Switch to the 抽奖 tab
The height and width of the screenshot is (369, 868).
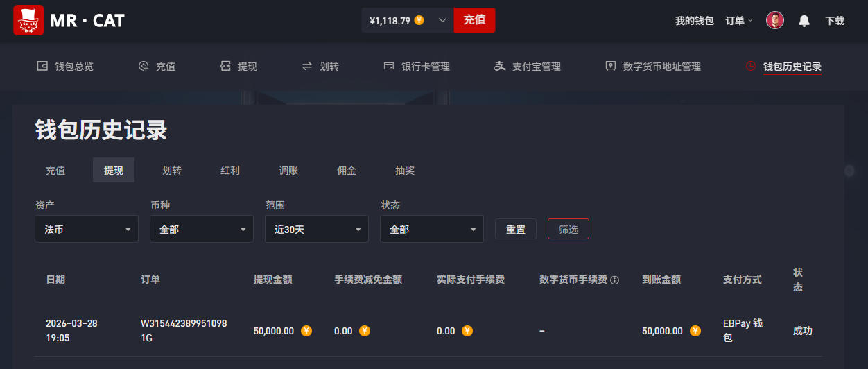tap(405, 170)
